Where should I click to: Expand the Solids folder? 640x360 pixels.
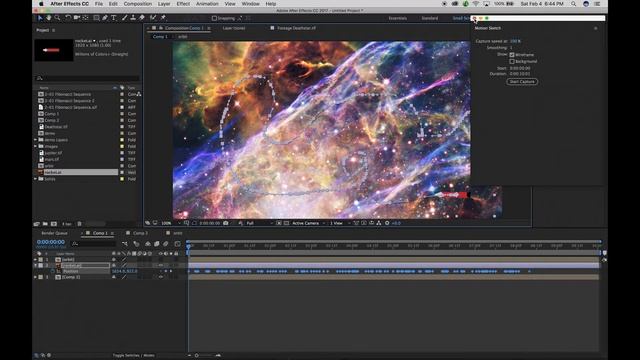click(36, 179)
